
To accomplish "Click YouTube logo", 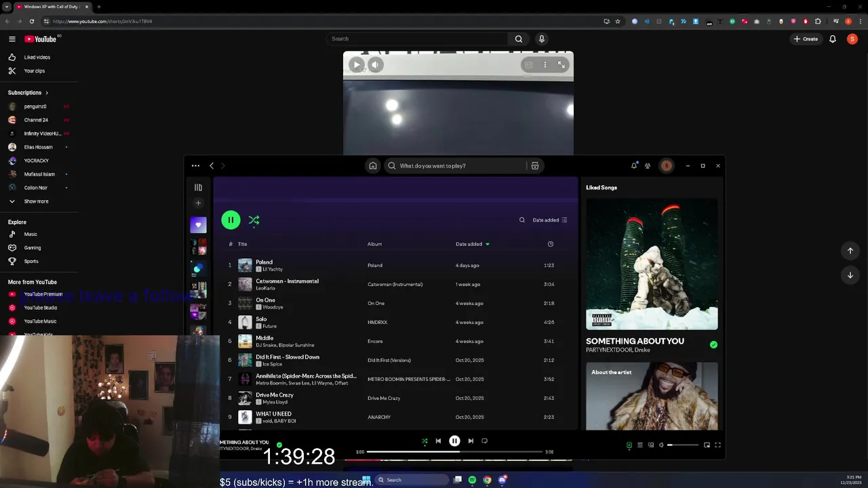I will pyautogui.click(x=41, y=39).
